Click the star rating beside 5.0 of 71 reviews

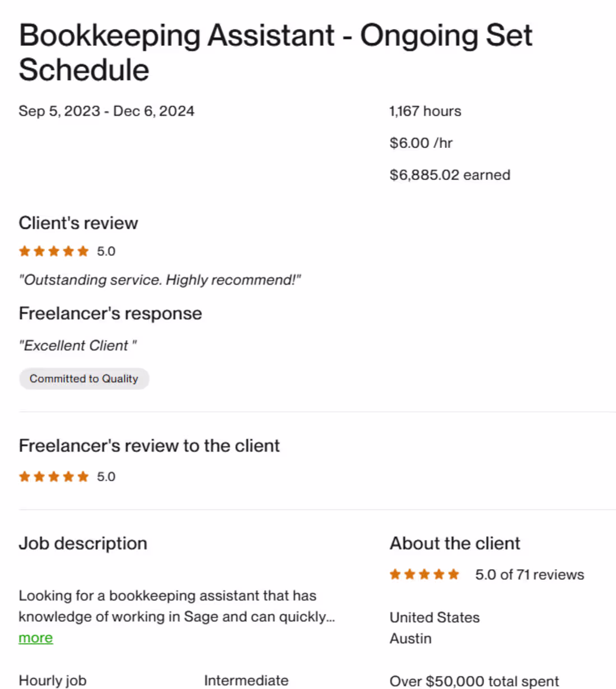pos(424,574)
